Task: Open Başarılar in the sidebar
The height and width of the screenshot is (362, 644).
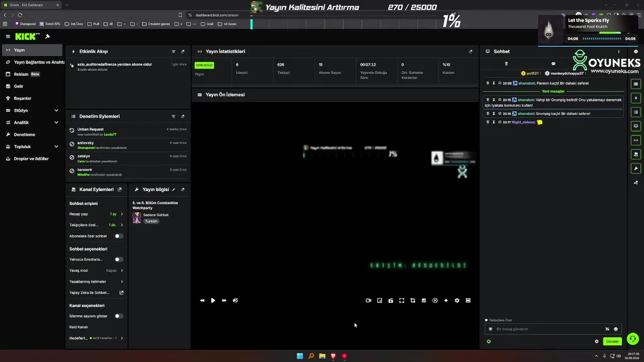Action: click(x=32, y=99)
